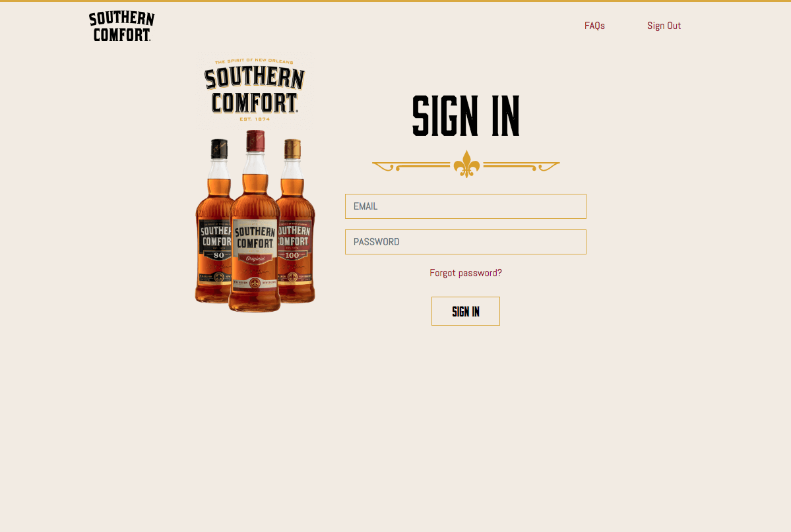The width and height of the screenshot is (791, 532).
Task: Click the red cap of the Original bottle
Action: [x=255, y=140]
